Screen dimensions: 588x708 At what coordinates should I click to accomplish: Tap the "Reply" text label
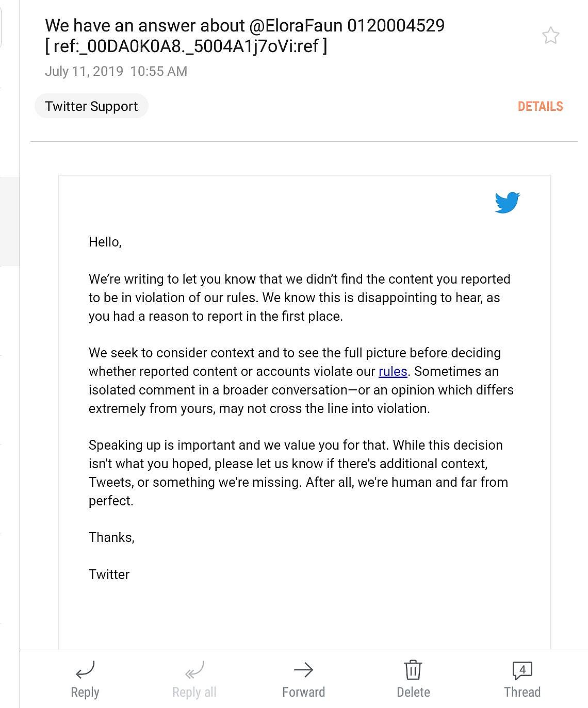coord(85,692)
